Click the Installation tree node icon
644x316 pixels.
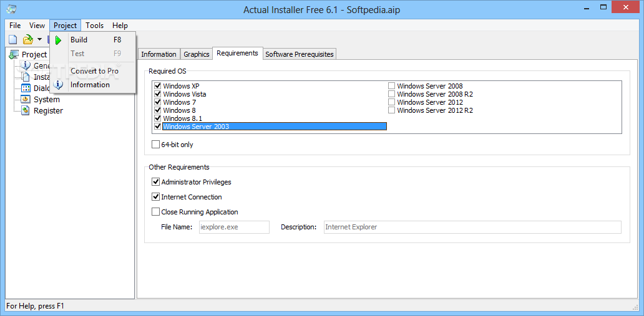pos(26,77)
